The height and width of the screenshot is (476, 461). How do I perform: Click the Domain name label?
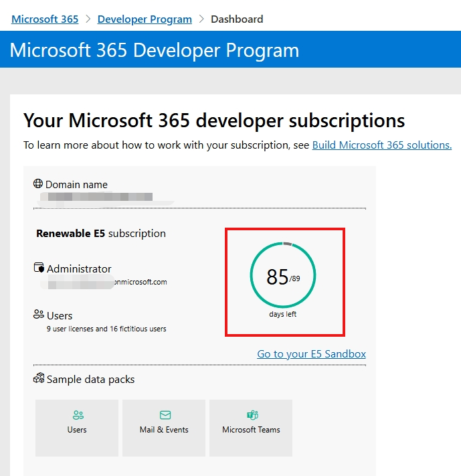pyautogui.click(x=76, y=185)
